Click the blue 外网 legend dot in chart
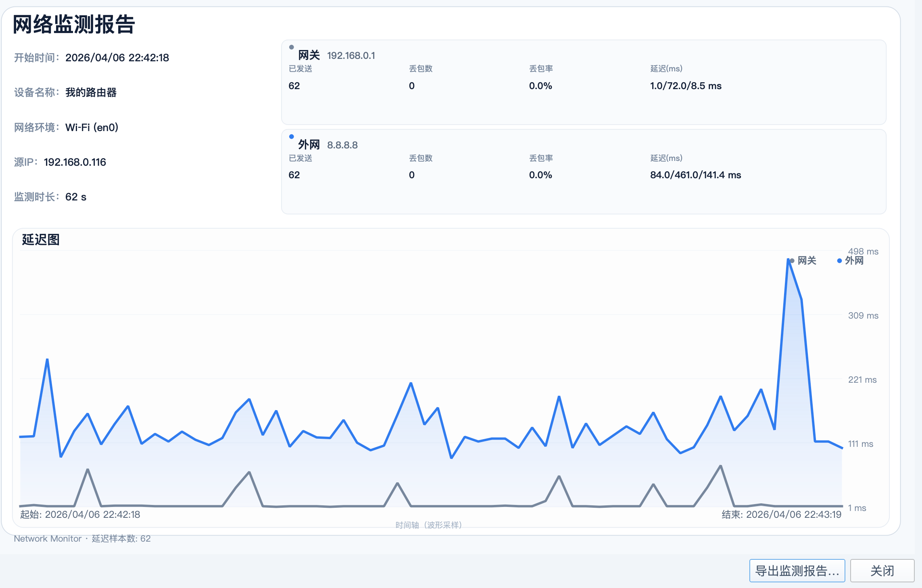 pyautogui.click(x=839, y=261)
